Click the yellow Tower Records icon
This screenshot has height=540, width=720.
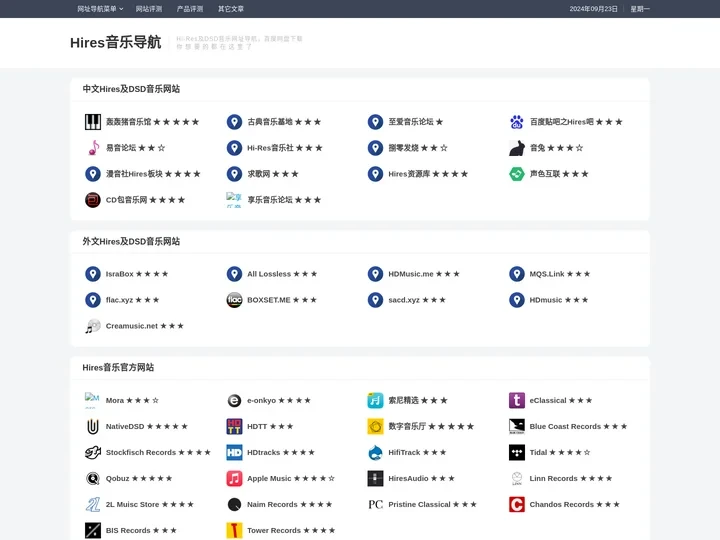(x=234, y=530)
